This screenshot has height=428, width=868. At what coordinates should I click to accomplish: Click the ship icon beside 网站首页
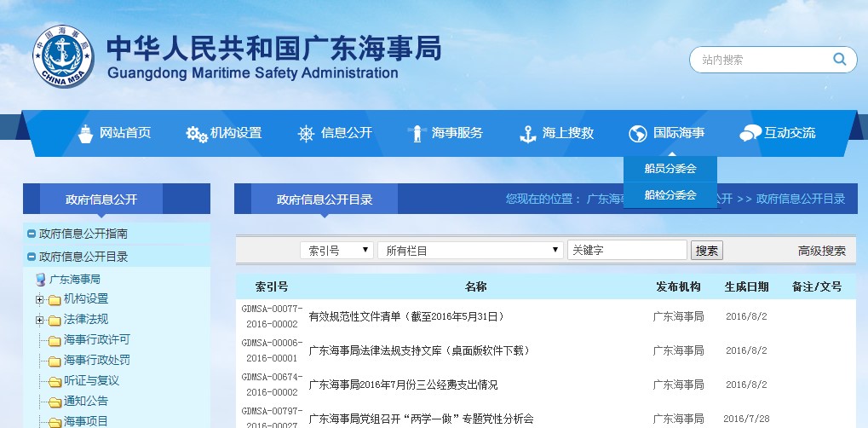(x=85, y=134)
